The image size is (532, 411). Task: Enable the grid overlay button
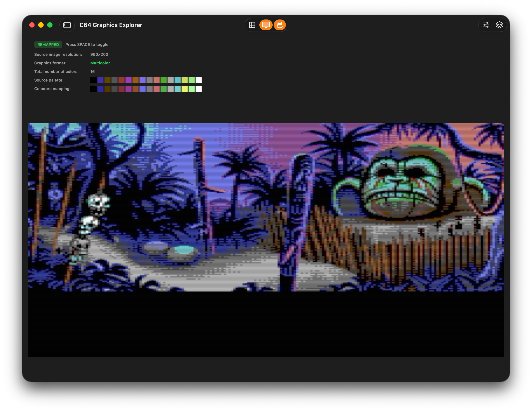(252, 25)
